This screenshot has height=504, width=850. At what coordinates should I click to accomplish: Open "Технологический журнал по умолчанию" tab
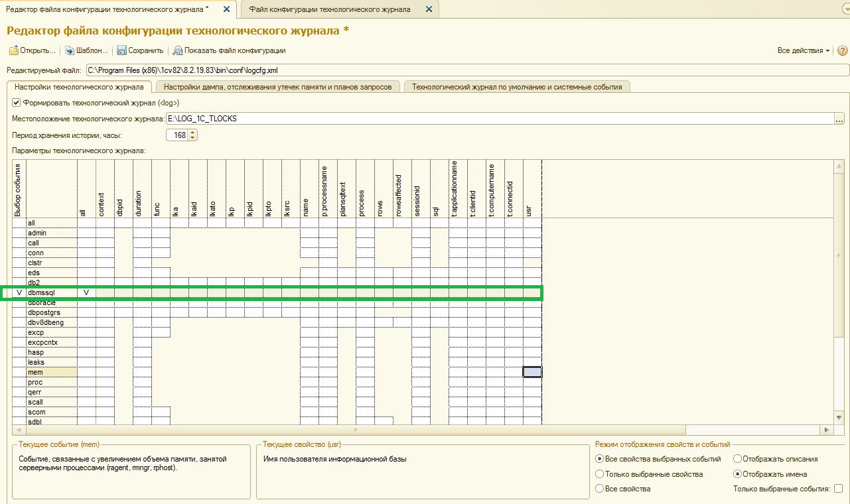tap(517, 87)
